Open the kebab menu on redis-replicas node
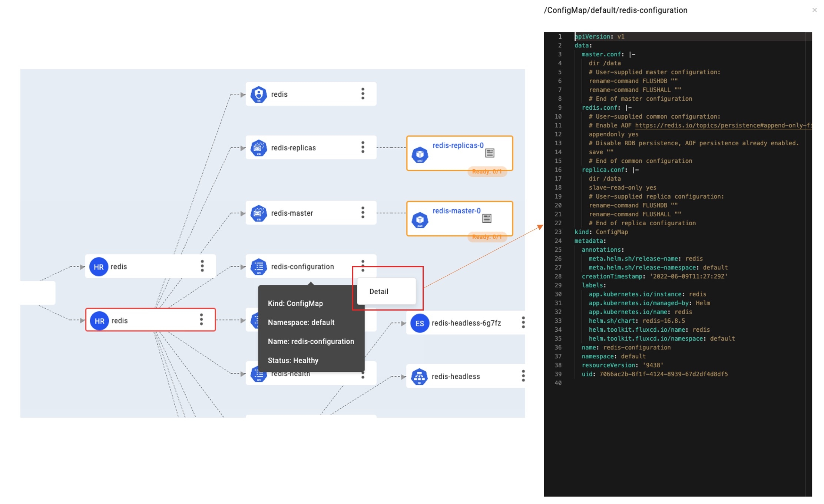 tap(363, 147)
